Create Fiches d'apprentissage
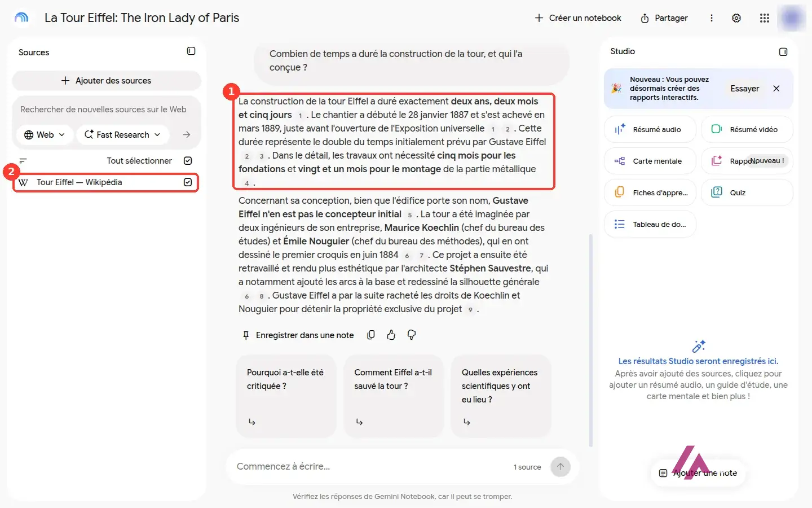The image size is (812, 508). click(x=650, y=192)
